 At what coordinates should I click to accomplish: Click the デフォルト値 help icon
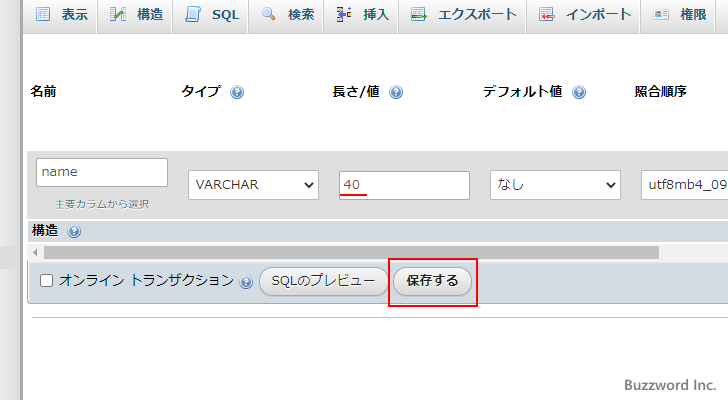coord(578,92)
